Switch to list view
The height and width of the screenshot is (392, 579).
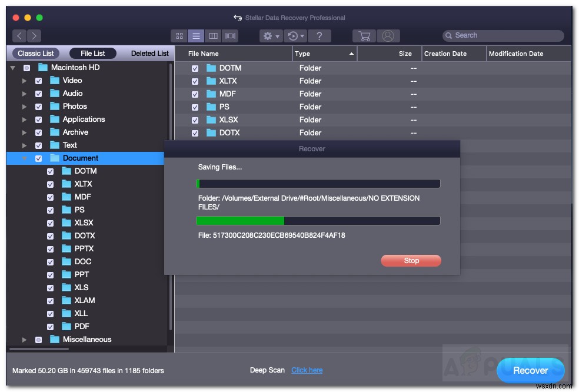(196, 36)
